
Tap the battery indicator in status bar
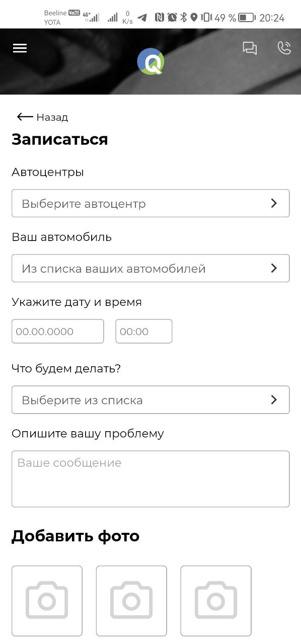[246, 18]
